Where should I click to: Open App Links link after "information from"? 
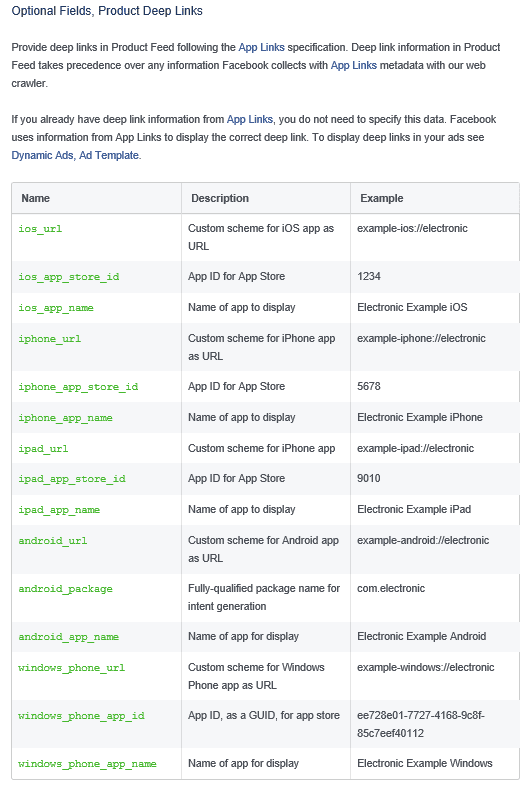tap(250, 119)
